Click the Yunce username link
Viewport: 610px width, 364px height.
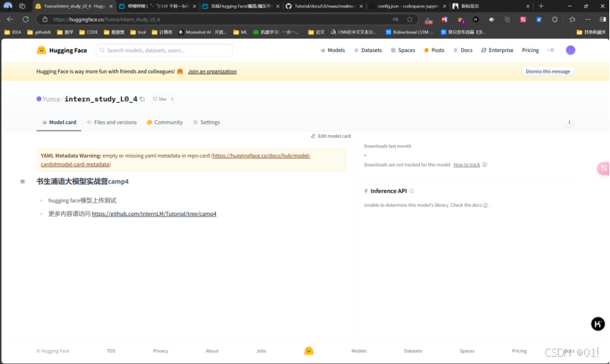51,99
